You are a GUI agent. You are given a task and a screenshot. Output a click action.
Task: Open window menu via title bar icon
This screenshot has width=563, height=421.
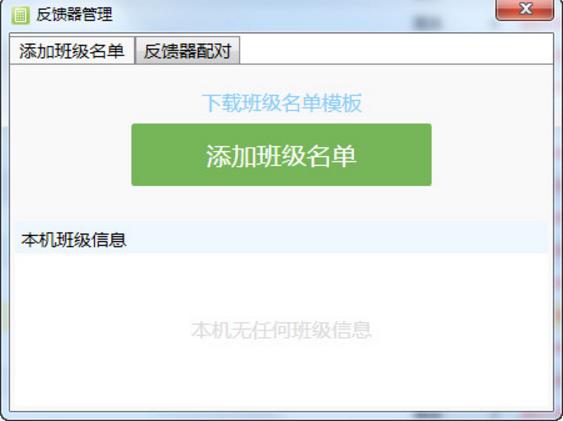20,15
